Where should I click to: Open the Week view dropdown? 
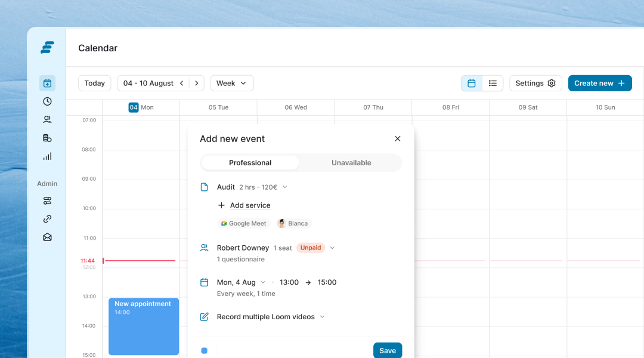click(232, 83)
